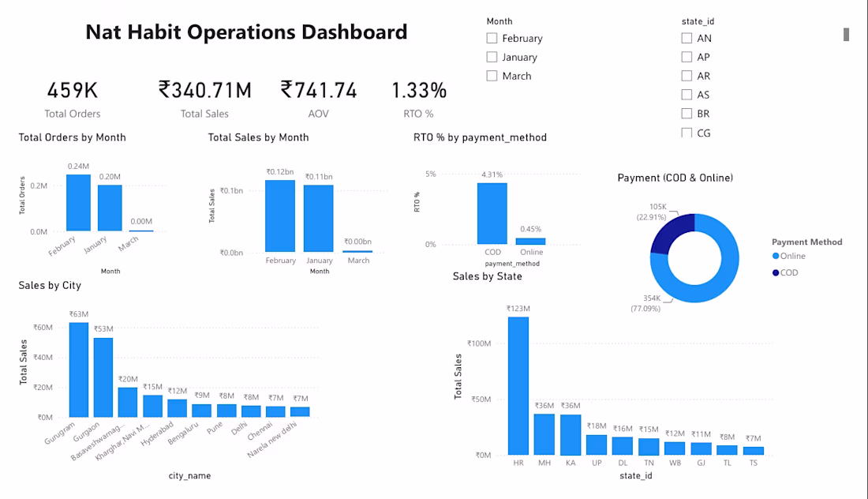Click the February bar in Total Orders chart
The image size is (868, 499).
tap(78, 203)
